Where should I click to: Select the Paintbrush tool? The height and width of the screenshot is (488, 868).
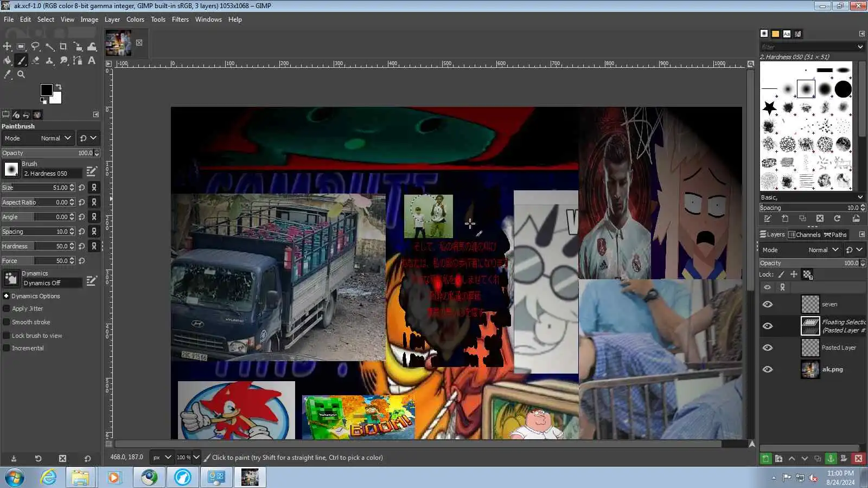coord(21,61)
